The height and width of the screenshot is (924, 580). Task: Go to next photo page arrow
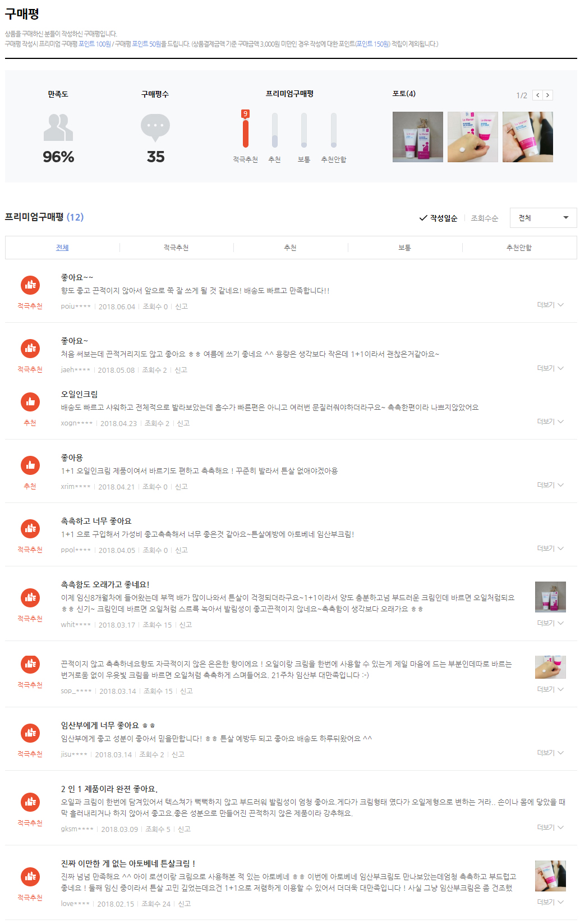pos(548,95)
